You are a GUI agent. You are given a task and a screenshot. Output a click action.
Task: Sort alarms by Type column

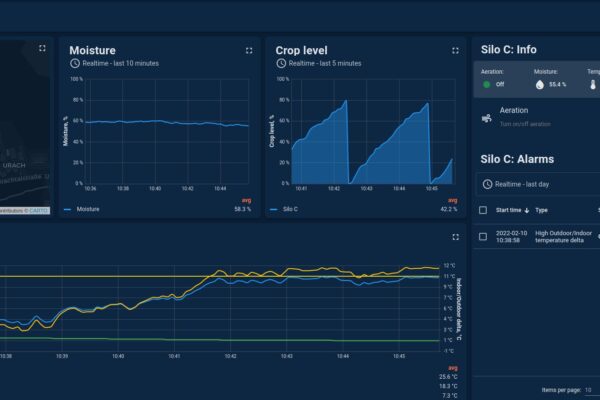pos(541,210)
